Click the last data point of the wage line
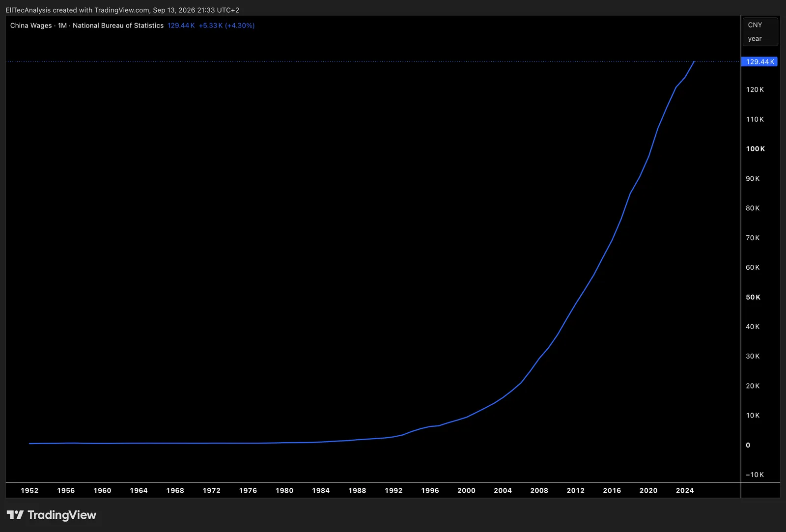786x532 pixels. [x=694, y=62]
